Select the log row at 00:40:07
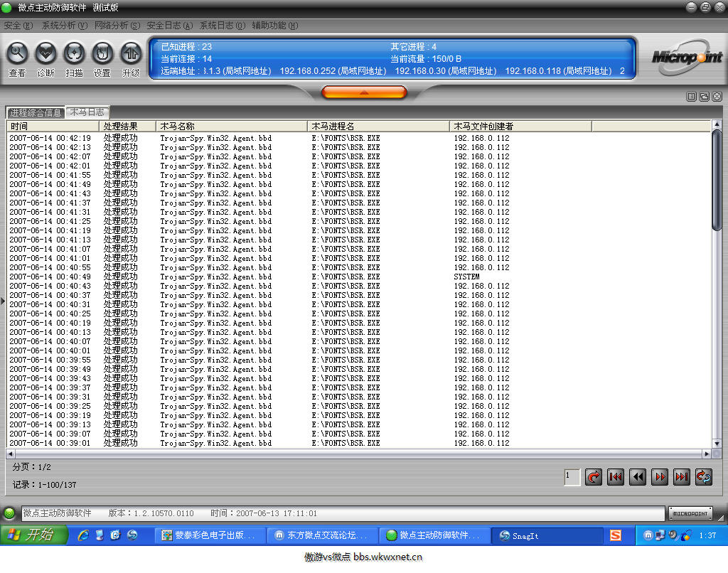 point(359,341)
